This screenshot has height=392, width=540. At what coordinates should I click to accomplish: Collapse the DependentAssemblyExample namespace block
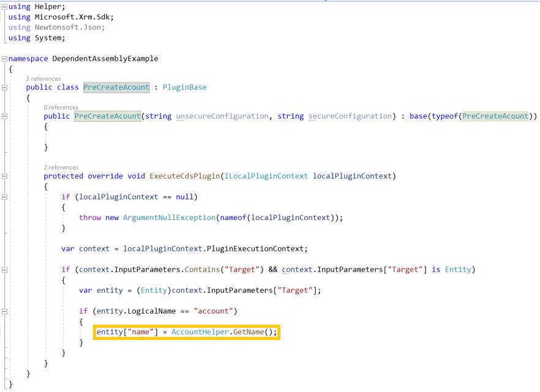(4, 59)
